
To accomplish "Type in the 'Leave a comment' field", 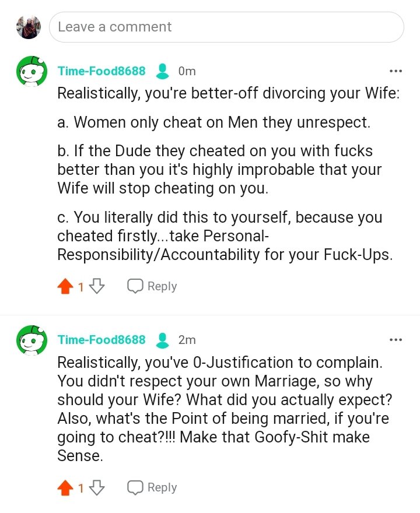I will pos(226,27).
